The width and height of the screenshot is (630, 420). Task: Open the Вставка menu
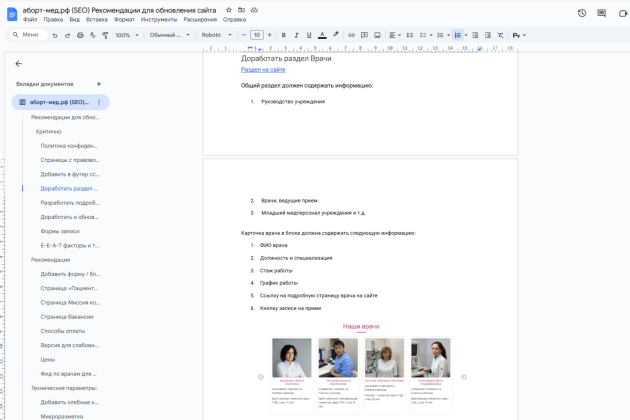pos(96,20)
